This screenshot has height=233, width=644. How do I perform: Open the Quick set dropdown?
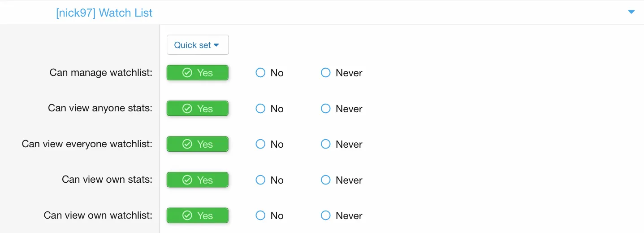point(197,45)
